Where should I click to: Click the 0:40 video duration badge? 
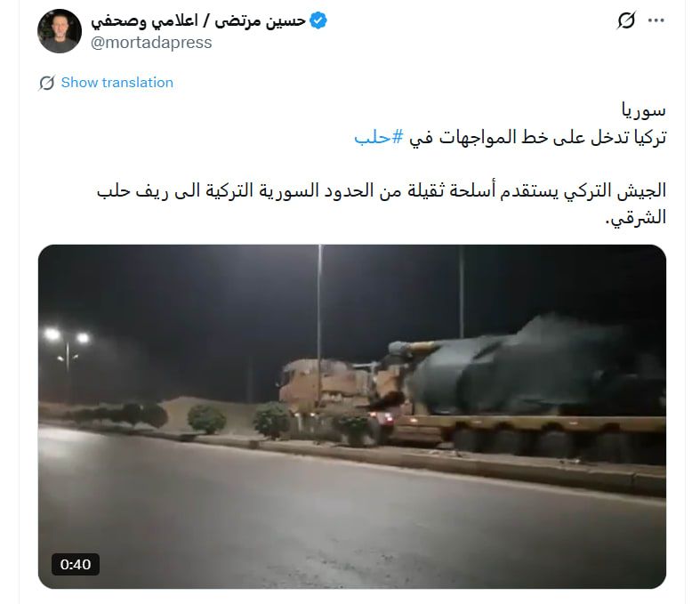(x=76, y=564)
